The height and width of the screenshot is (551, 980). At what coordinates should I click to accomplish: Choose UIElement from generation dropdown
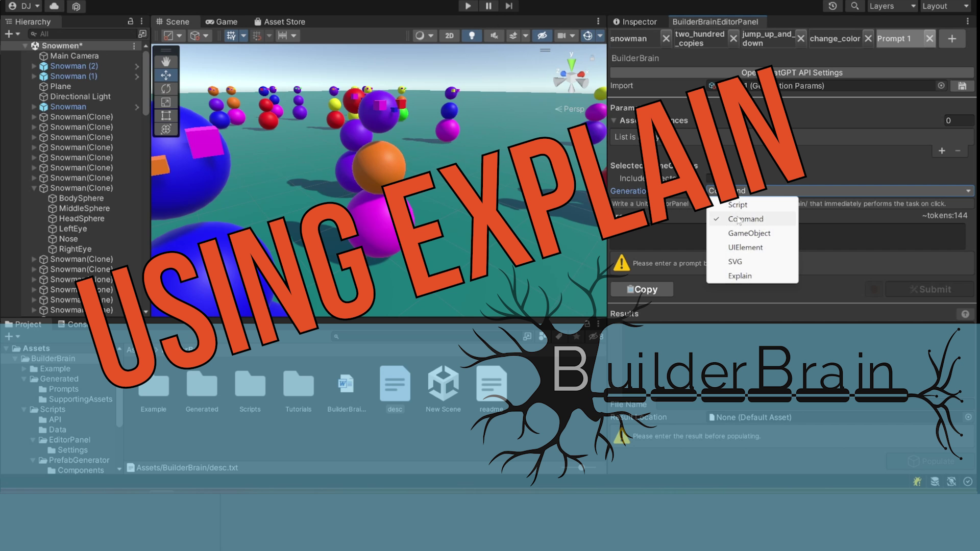click(752, 247)
